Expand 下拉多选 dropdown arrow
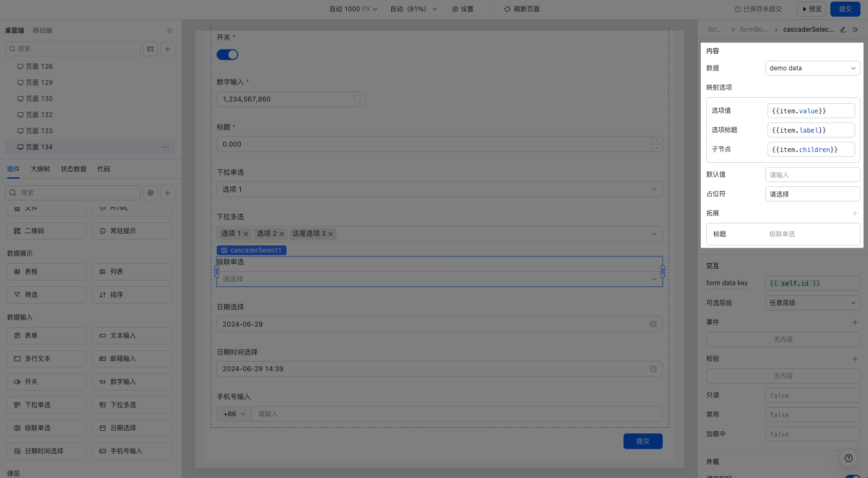Screen dimensions: 868x478 coord(654,234)
